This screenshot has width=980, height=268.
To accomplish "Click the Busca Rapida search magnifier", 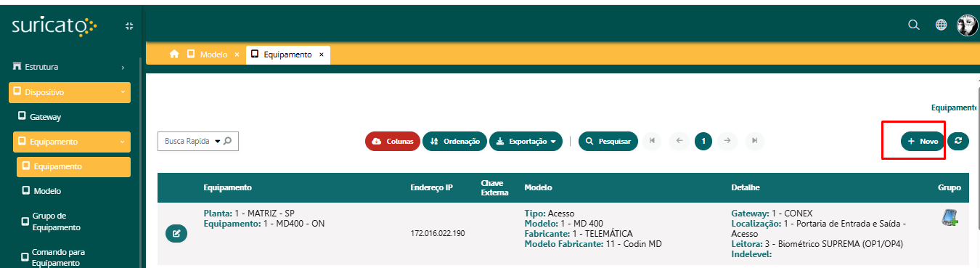I will [227, 141].
